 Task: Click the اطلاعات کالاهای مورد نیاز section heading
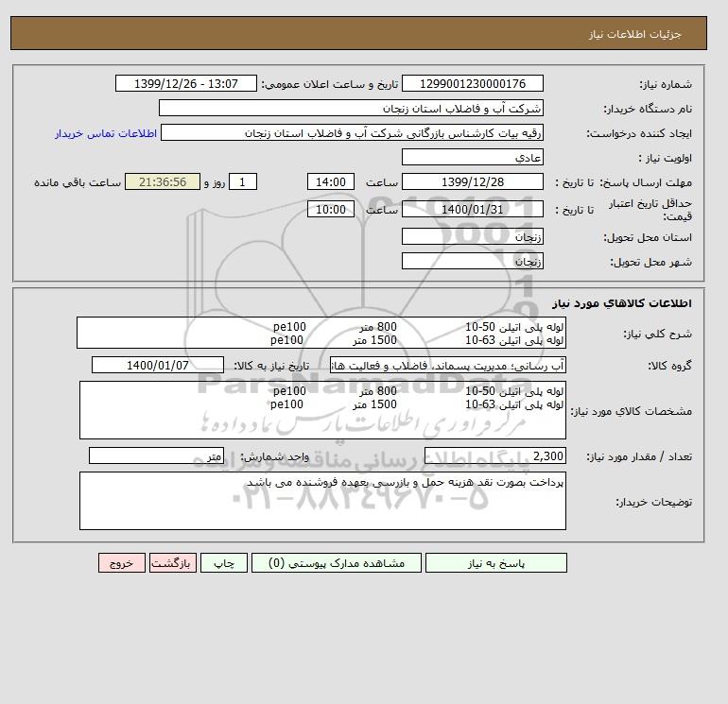coord(622,303)
